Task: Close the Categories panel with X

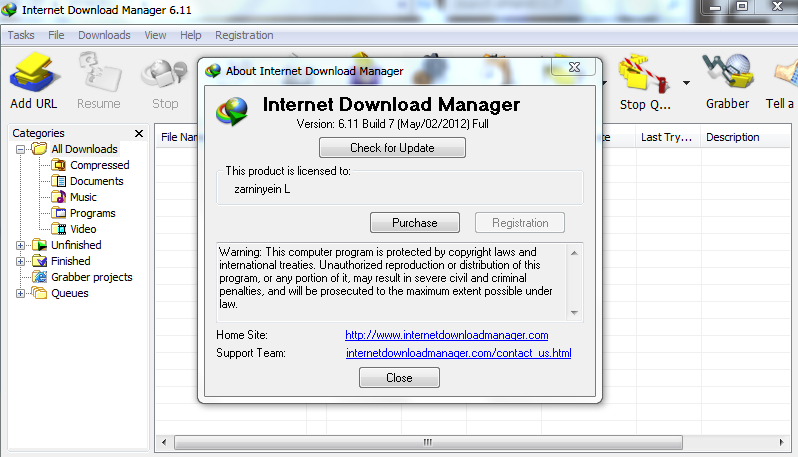Action: click(138, 133)
